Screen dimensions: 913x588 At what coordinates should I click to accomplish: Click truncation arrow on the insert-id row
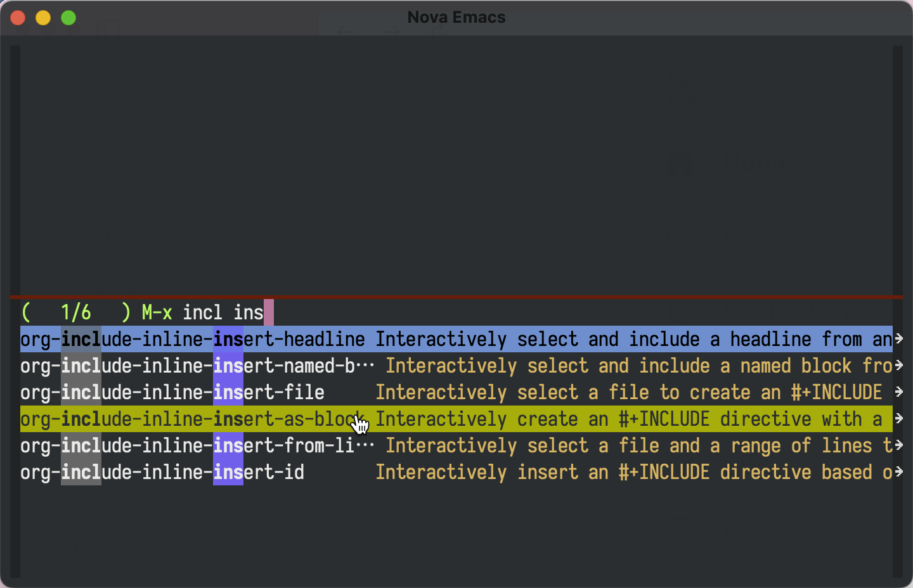[x=898, y=472]
